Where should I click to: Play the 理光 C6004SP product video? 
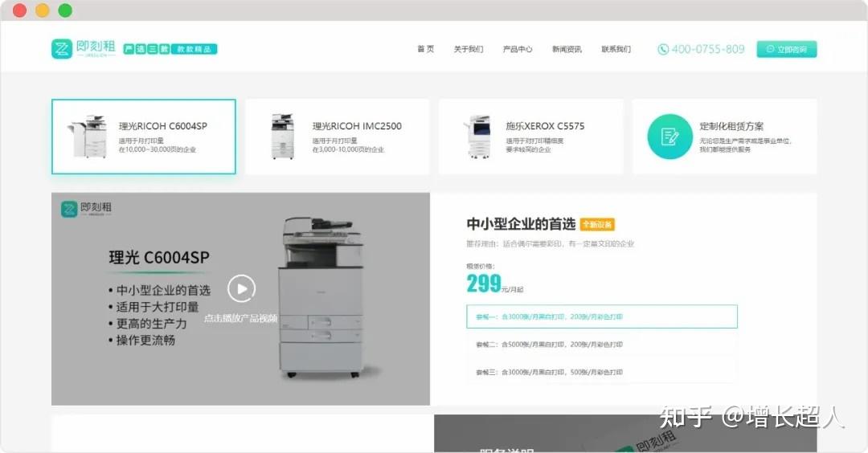(241, 288)
